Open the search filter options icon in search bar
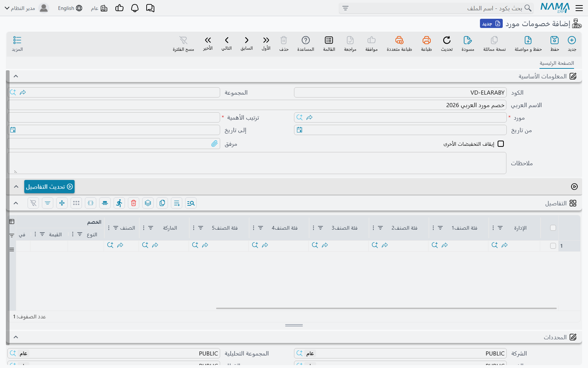 click(345, 8)
